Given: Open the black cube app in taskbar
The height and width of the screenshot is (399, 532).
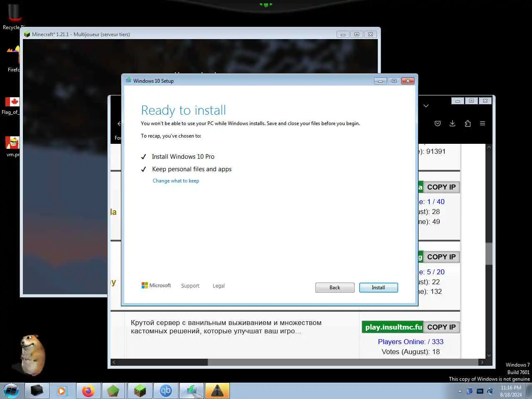Looking at the screenshot, I should coord(37,391).
